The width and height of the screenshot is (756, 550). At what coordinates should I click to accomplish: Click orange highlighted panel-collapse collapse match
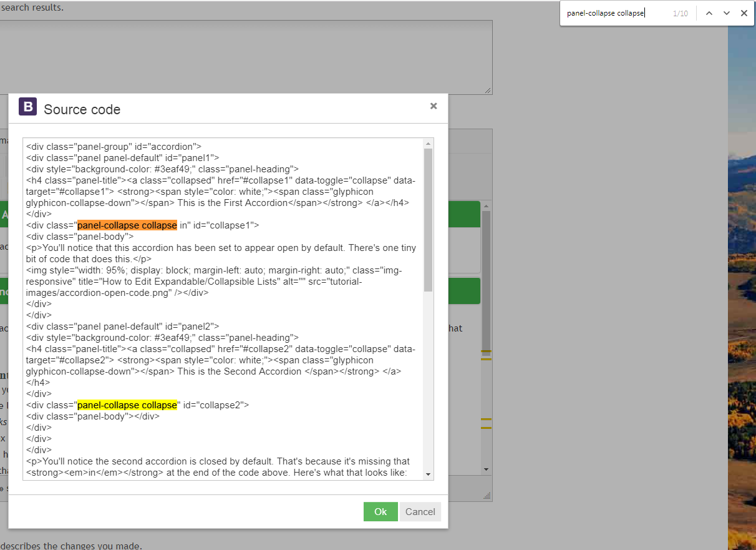pos(127,225)
